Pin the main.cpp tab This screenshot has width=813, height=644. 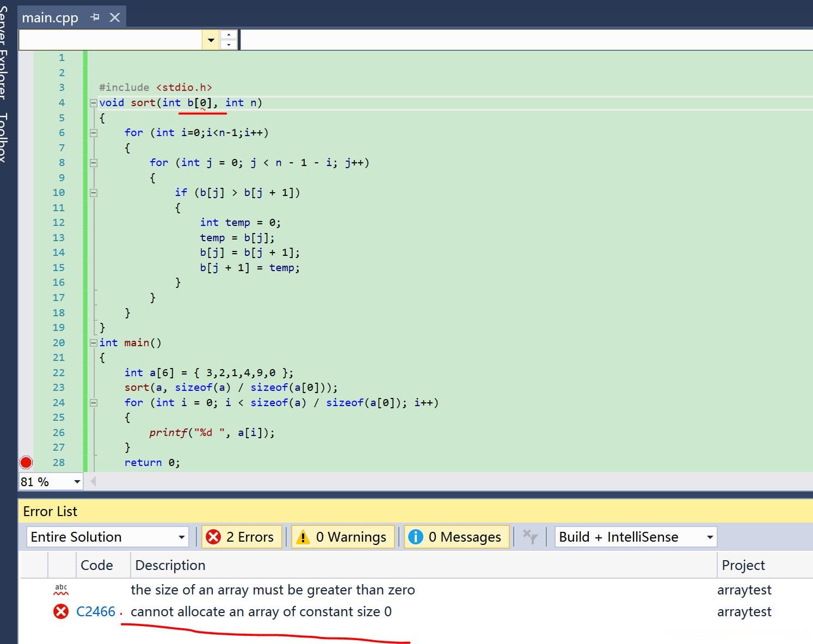pos(95,17)
